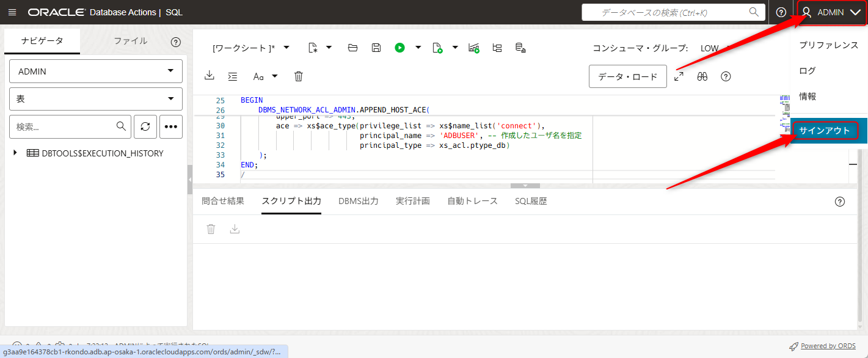This screenshot has height=358, width=868.
Task: Collapse the editor using the divider arrow
Action: point(525,185)
